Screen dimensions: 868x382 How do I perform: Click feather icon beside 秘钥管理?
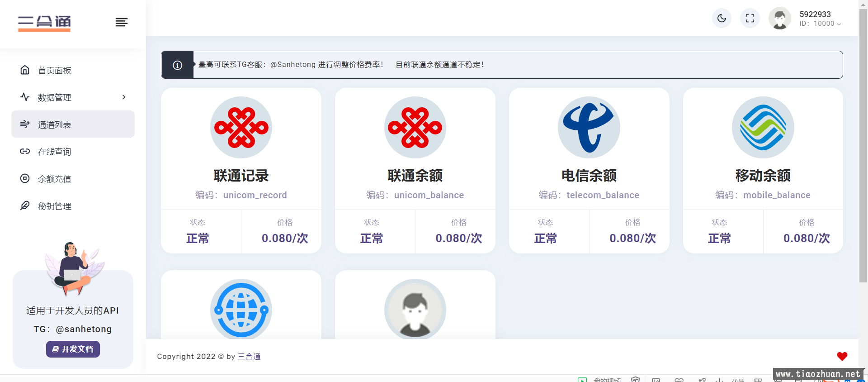(25, 205)
